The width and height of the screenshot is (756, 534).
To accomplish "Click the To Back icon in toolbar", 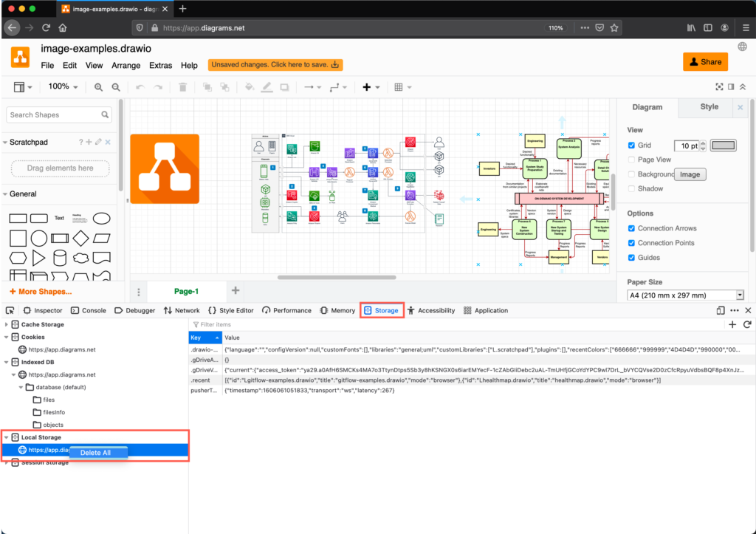I will point(224,87).
